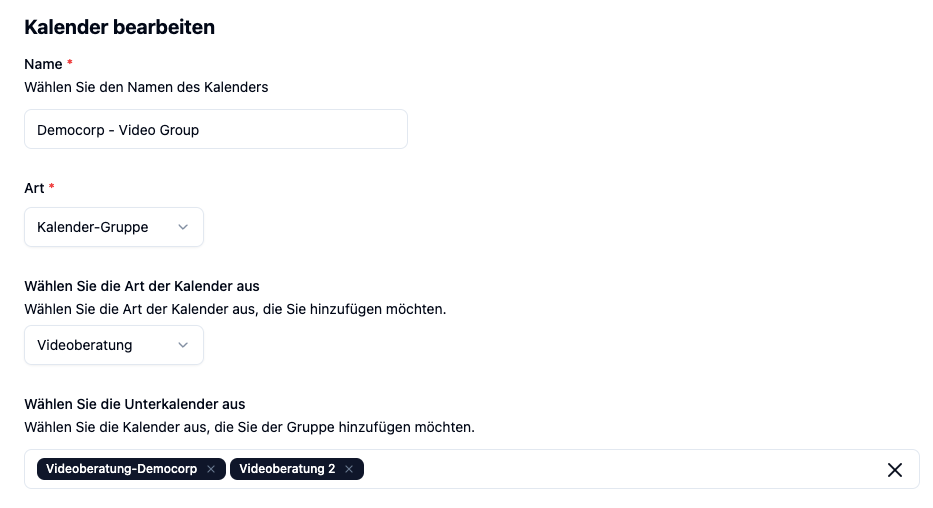Viewport: 933px width, 508px height.
Task: Remove the Videoberatung-Democorp tag via its x
Action: point(211,469)
